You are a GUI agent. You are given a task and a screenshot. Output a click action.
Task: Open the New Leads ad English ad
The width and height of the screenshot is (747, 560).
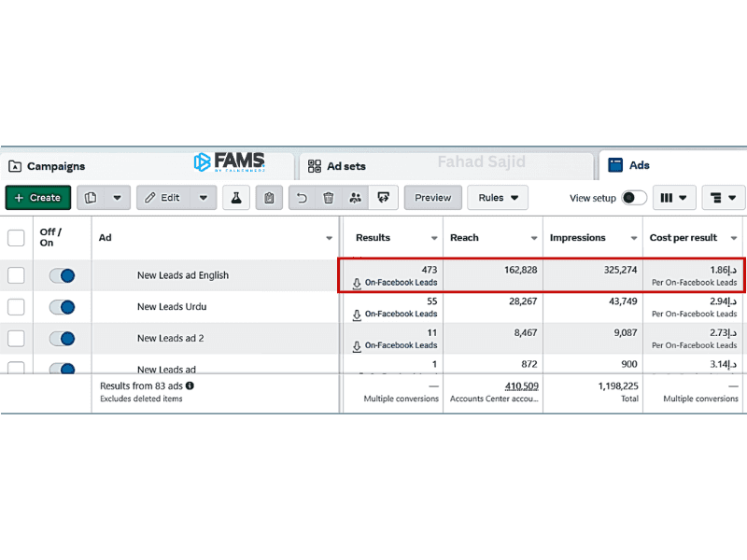tap(183, 275)
